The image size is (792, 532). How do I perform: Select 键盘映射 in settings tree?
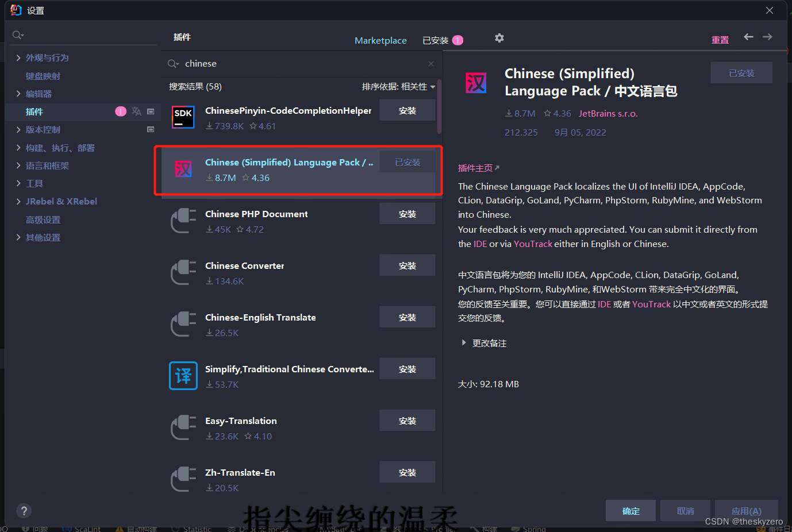coord(43,76)
